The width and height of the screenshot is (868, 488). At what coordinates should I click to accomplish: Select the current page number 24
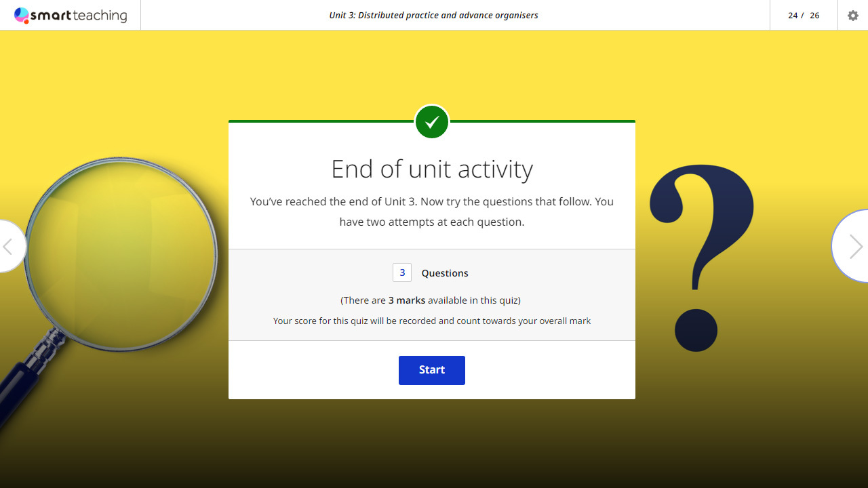793,16
